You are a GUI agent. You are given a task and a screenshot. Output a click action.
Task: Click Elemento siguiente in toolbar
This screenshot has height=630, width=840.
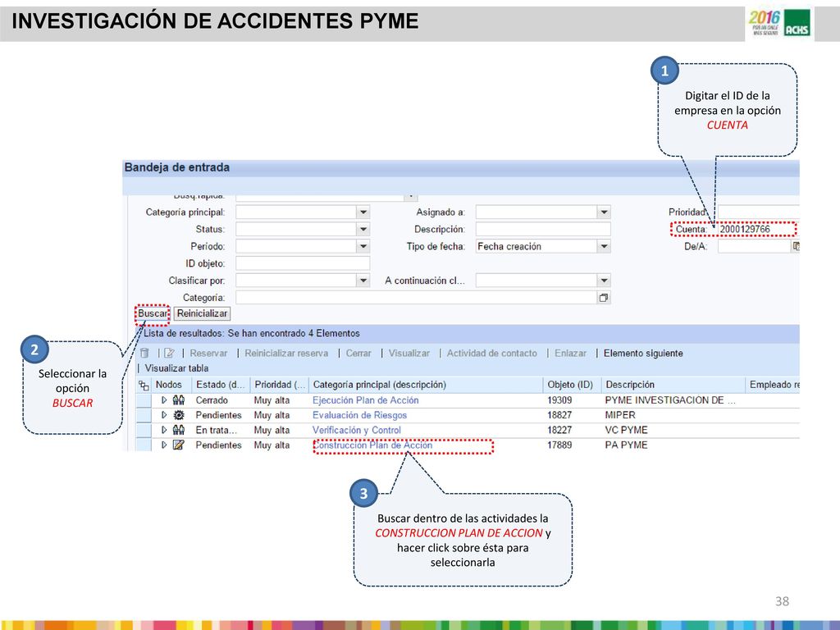click(643, 354)
